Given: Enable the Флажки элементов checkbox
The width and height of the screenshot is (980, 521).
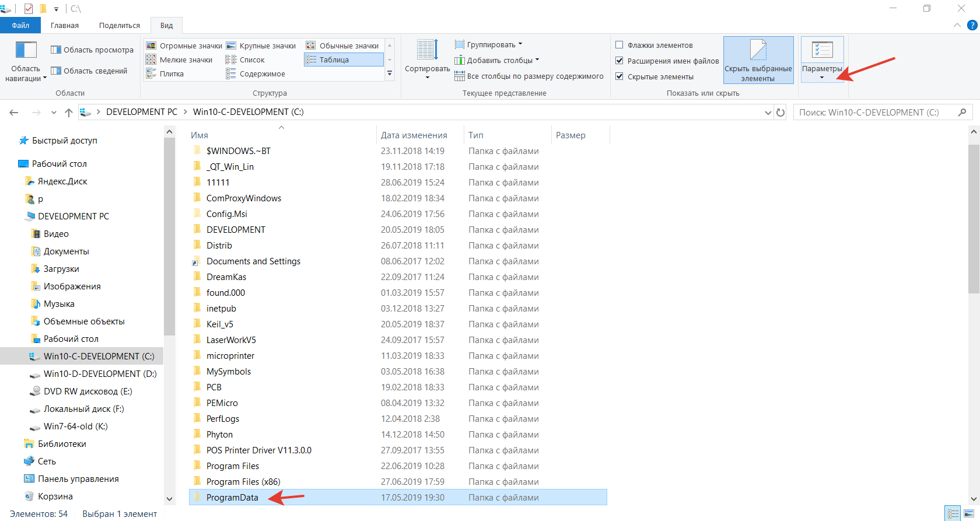Looking at the screenshot, I should 619,45.
